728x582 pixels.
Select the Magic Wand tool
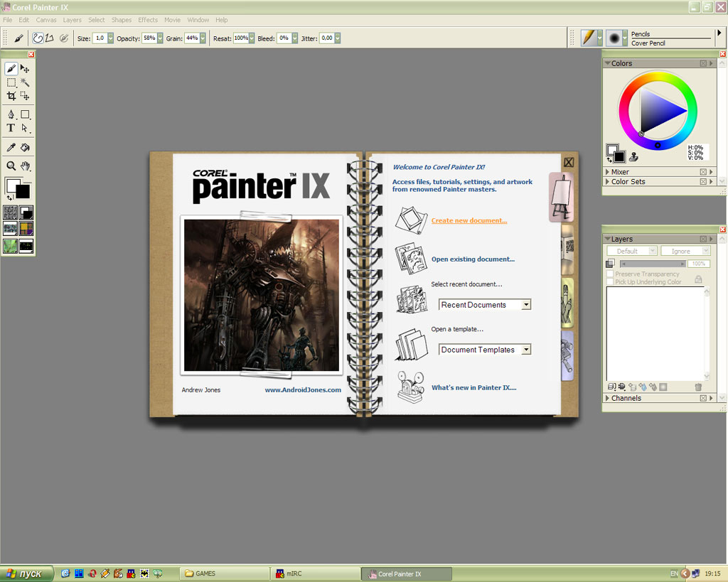click(25, 82)
